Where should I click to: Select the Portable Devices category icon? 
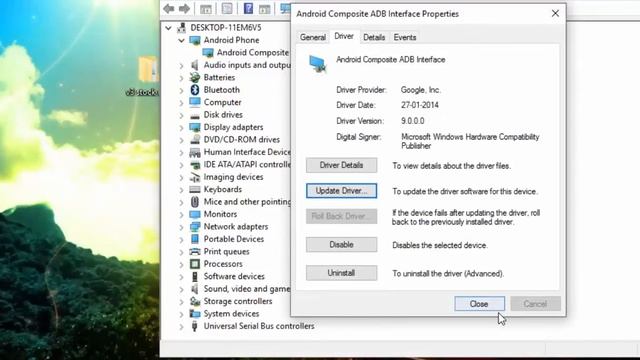coord(195,239)
